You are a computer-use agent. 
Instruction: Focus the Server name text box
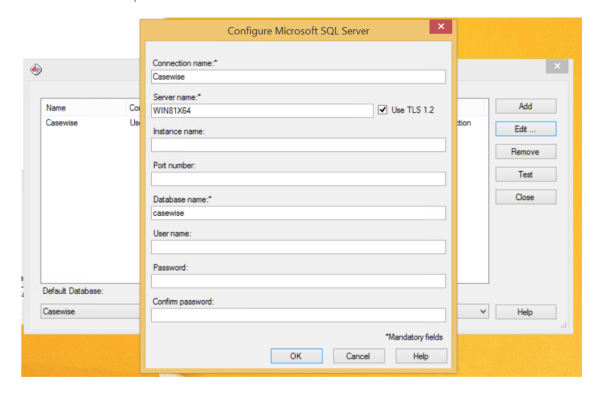pyautogui.click(x=262, y=111)
